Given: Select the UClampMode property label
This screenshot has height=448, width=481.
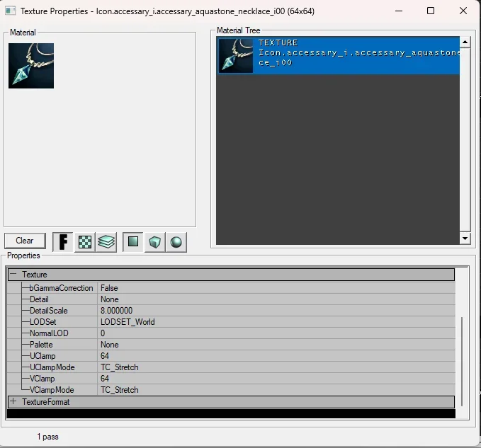Looking at the screenshot, I should [52, 367].
